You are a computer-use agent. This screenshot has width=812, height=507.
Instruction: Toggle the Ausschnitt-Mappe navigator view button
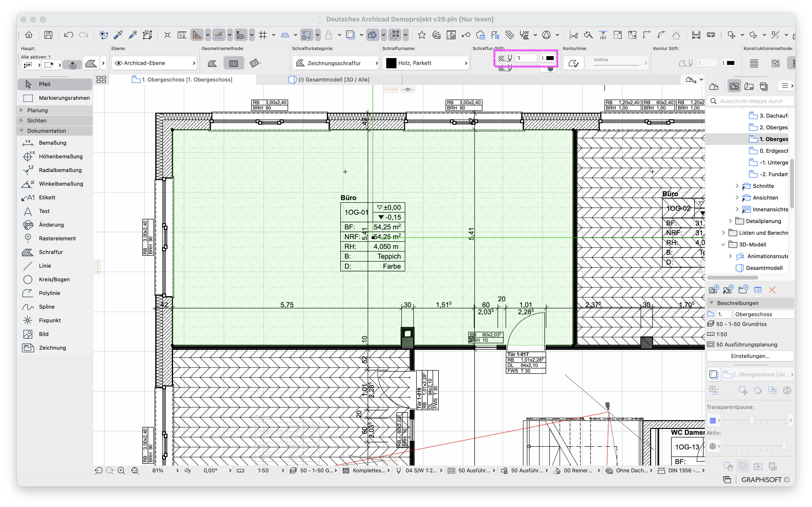734,87
